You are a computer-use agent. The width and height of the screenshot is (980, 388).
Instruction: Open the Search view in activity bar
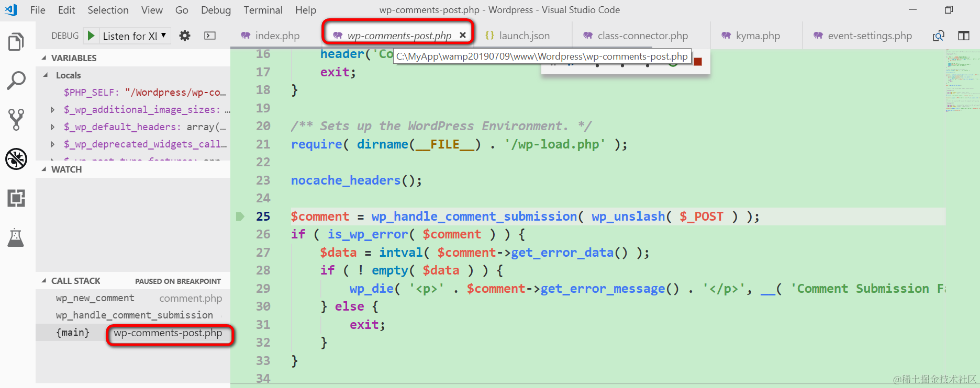tap(16, 81)
